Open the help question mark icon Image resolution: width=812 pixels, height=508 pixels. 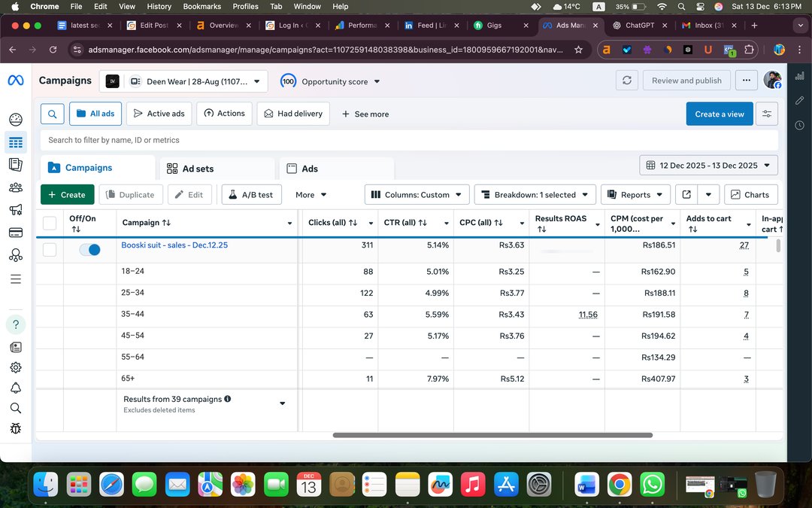coord(16,324)
